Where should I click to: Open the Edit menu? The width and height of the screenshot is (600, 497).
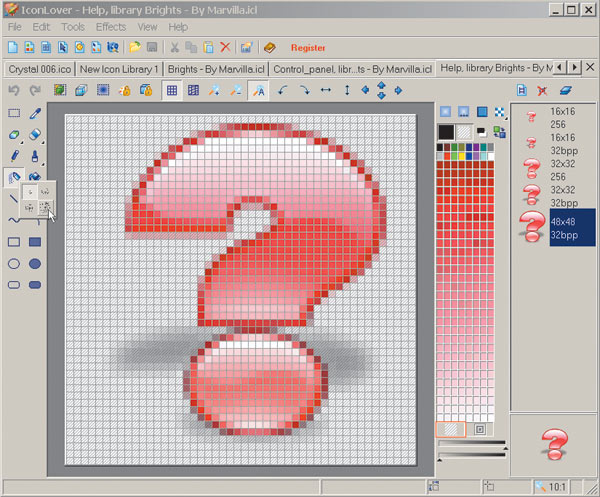[x=41, y=27]
